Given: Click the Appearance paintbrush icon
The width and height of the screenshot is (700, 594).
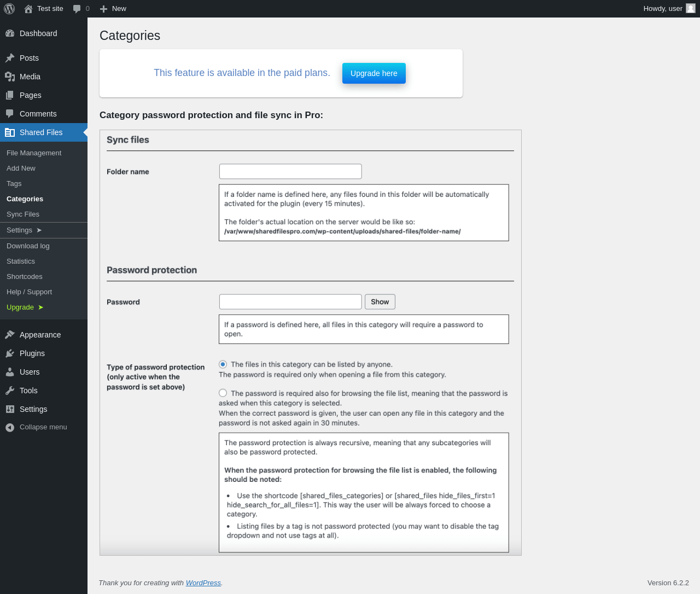Looking at the screenshot, I should [10, 335].
